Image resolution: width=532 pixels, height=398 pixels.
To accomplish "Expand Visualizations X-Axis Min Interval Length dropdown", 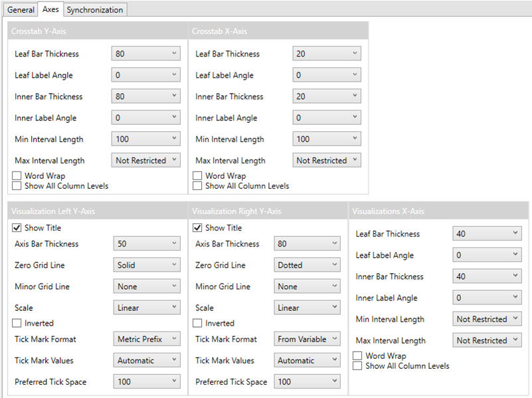I will click(487, 319).
